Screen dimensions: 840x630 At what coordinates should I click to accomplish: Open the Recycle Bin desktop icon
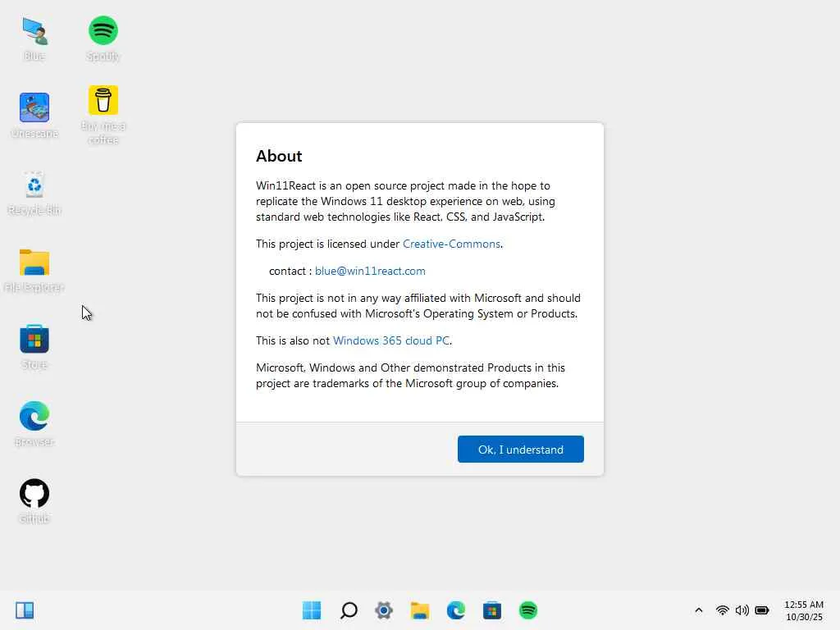point(34,193)
